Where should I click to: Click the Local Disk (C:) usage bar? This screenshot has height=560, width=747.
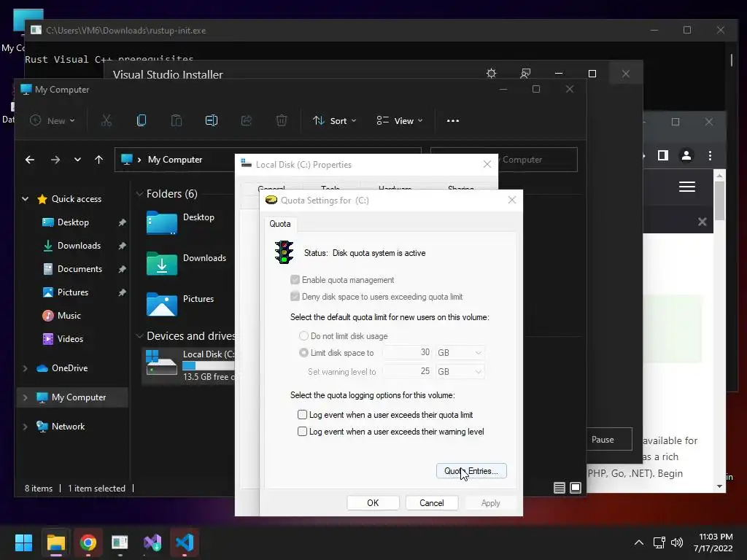(x=209, y=366)
